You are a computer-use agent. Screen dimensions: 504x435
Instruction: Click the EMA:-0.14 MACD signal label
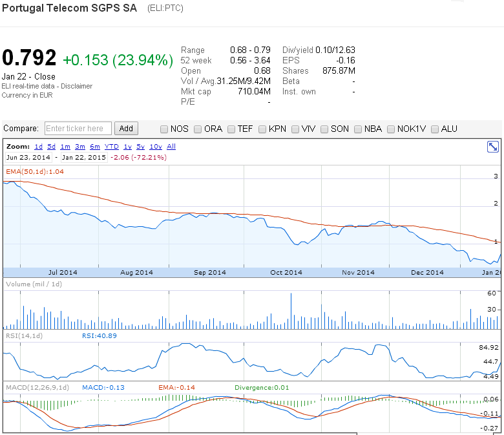coord(177,388)
